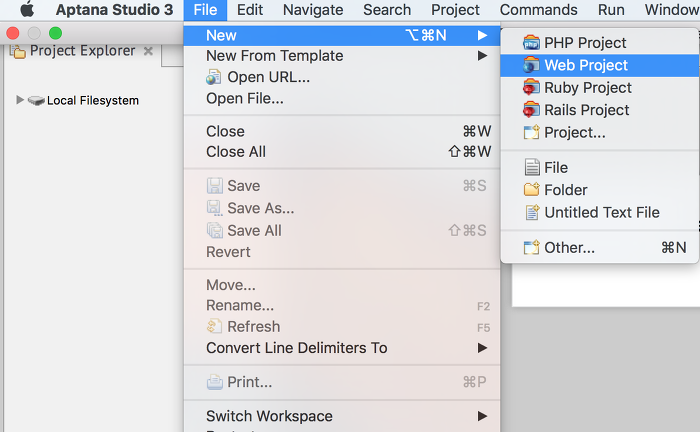Image resolution: width=700 pixels, height=432 pixels.
Task: Click the Save As icon
Action: tap(215, 208)
